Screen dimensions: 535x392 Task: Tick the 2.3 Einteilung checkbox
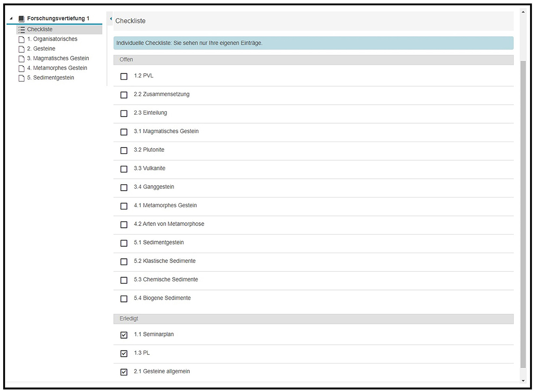[x=124, y=113]
